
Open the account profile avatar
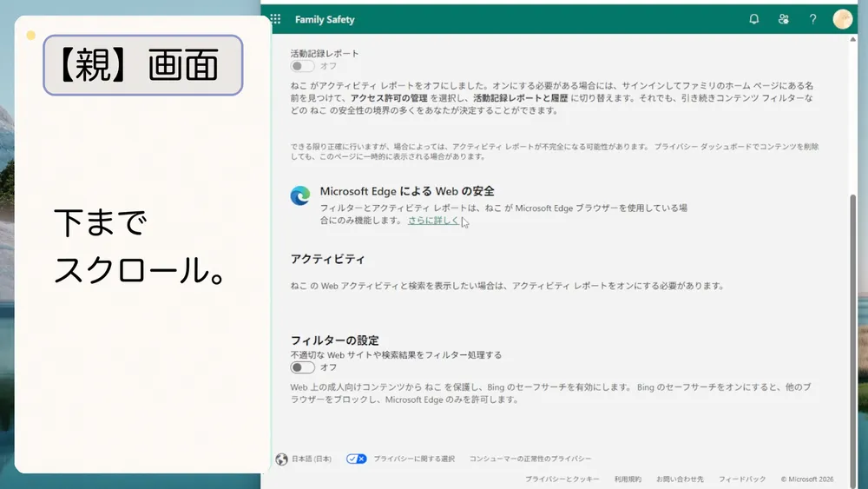point(843,19)
